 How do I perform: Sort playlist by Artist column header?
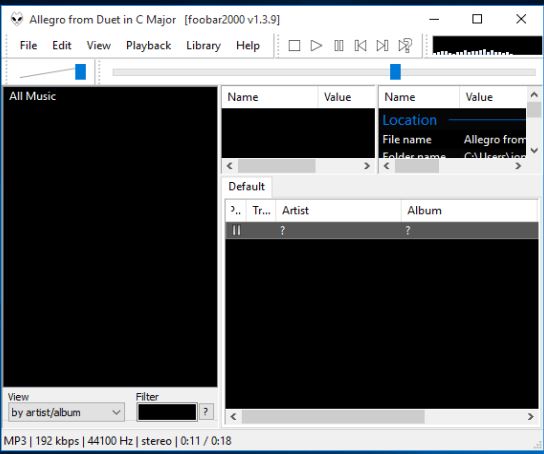pyautogui.click(x=338, y=211)
